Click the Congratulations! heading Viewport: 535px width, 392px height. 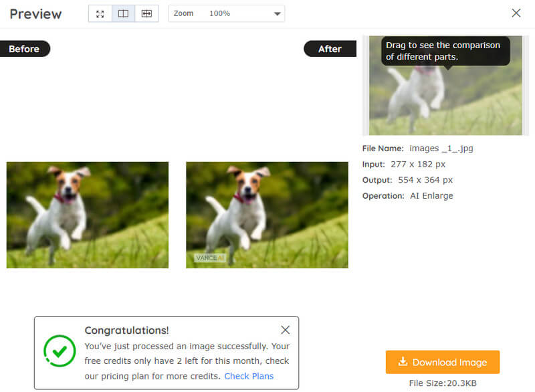point(126,330)
